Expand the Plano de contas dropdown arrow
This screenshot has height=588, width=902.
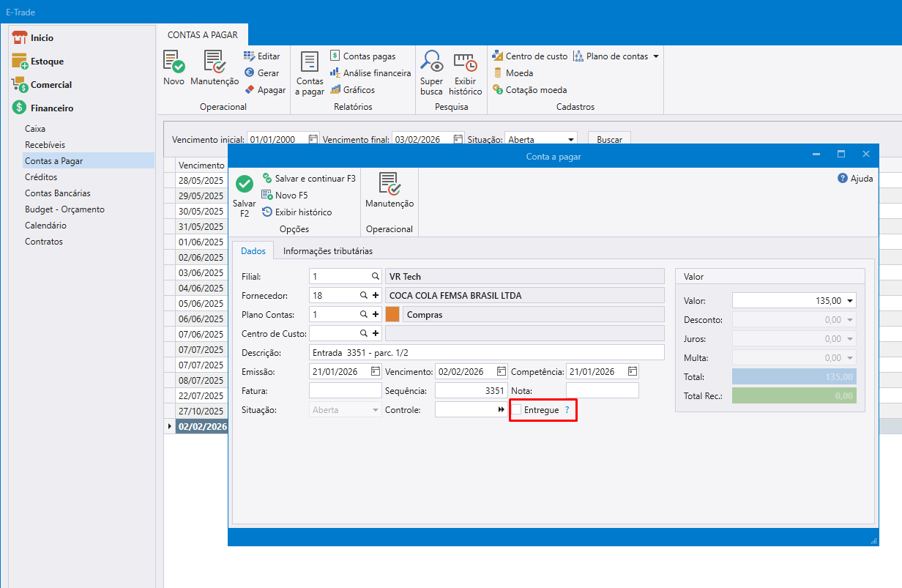click(656, 56)
